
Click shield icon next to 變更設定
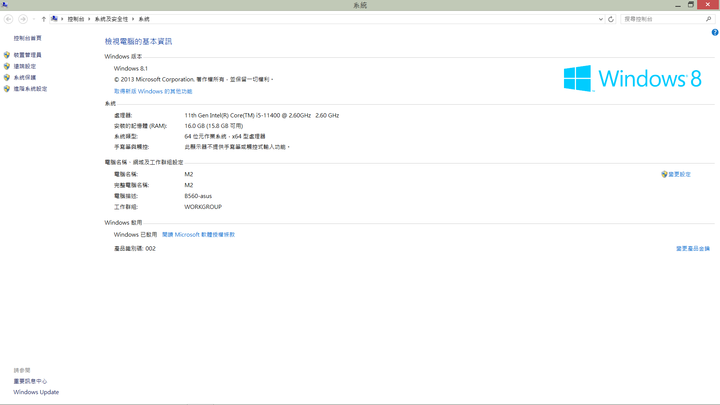pos(664,174)
